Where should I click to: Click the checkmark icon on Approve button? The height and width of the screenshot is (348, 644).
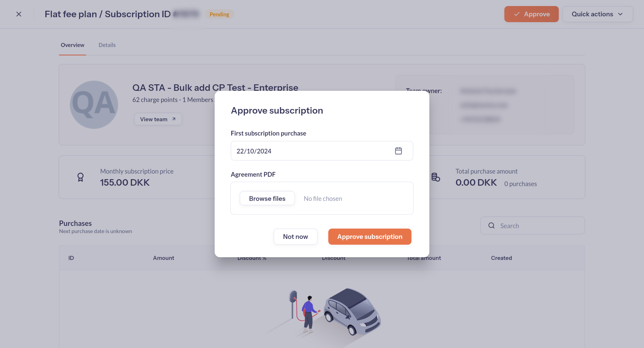516,14
